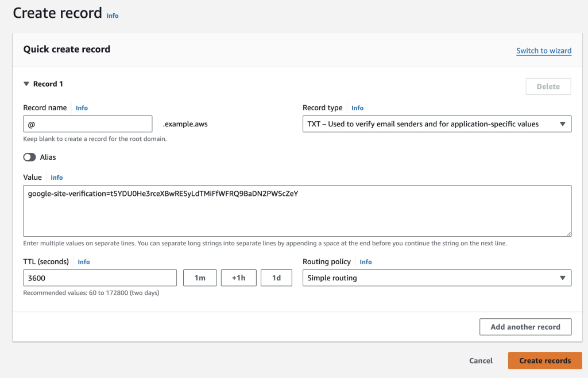588x378 pixels.
Task: Click Info next to Routing policy
Action: [366, 261]
